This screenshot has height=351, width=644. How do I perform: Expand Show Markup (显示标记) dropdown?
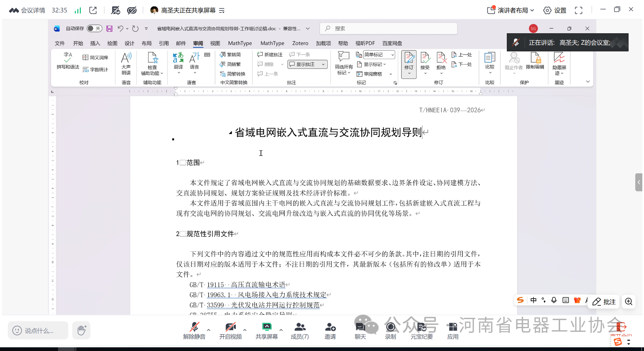pos(372,64)
